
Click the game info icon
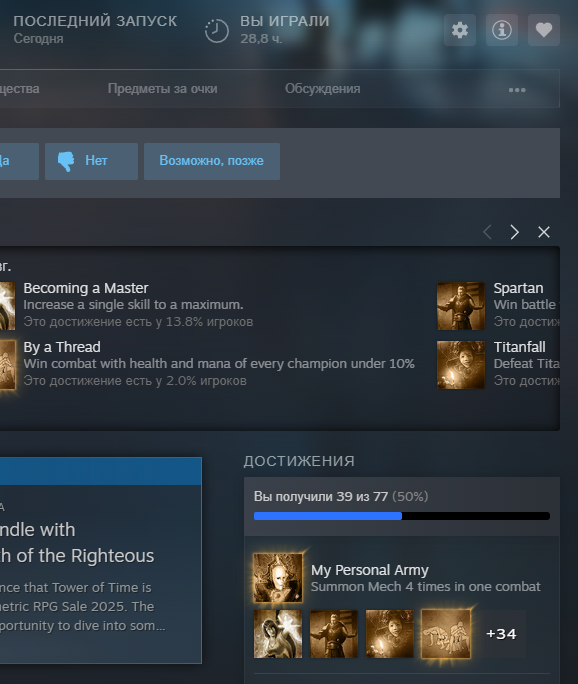pos(502,30)
